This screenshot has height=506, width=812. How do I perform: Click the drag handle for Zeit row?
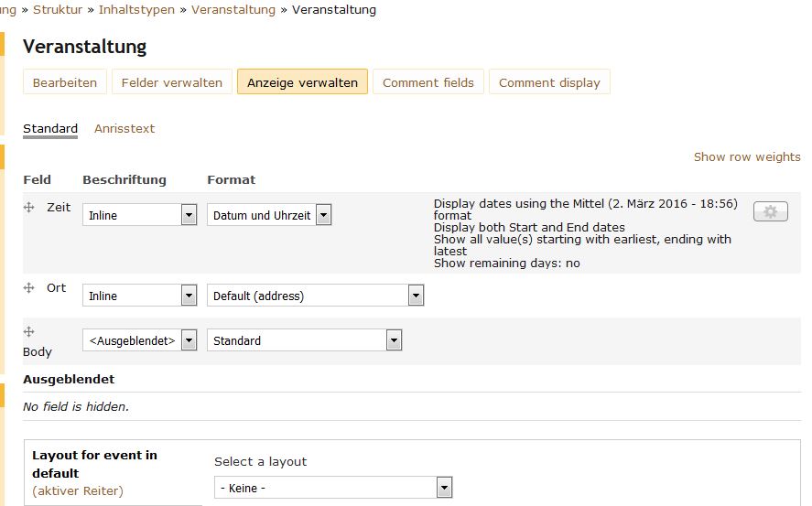coord(29,208)
